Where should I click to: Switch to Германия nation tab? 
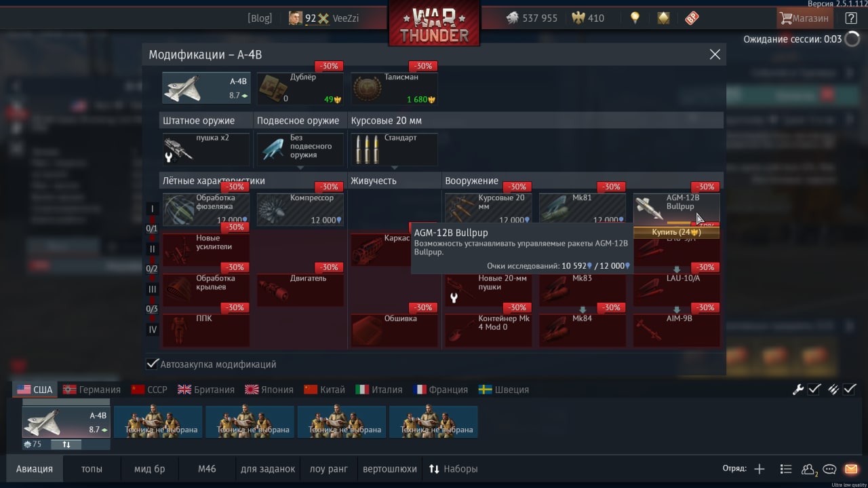click(x=91, y=390)
